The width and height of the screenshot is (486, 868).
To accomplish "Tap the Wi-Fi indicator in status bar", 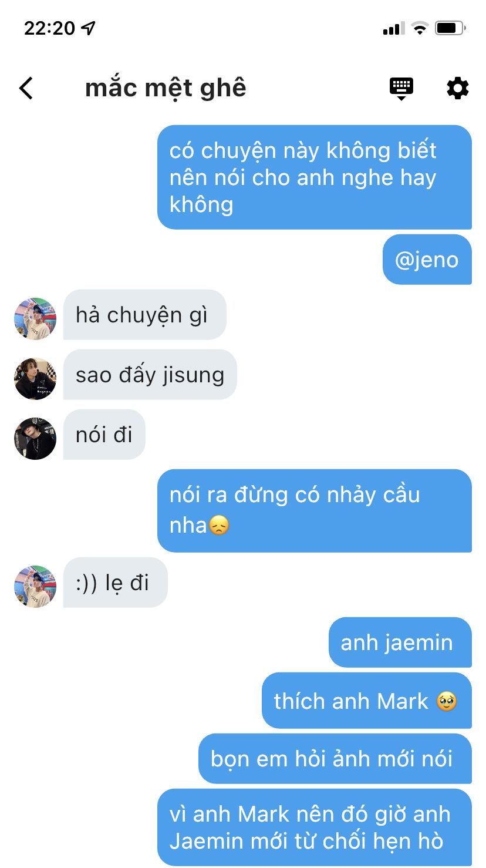I will pos(420,28).
